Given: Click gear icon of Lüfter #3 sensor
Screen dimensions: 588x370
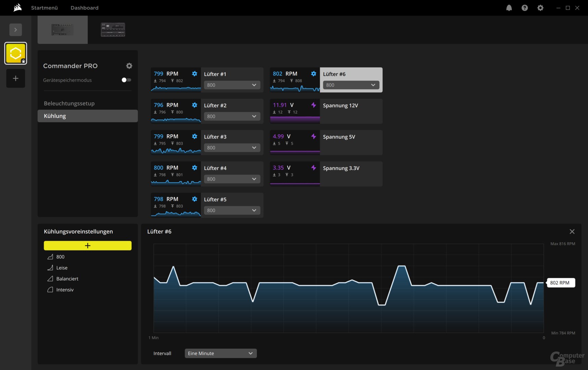Looking at the screenshot, I should pyautogui.click(x=195, y=136).
